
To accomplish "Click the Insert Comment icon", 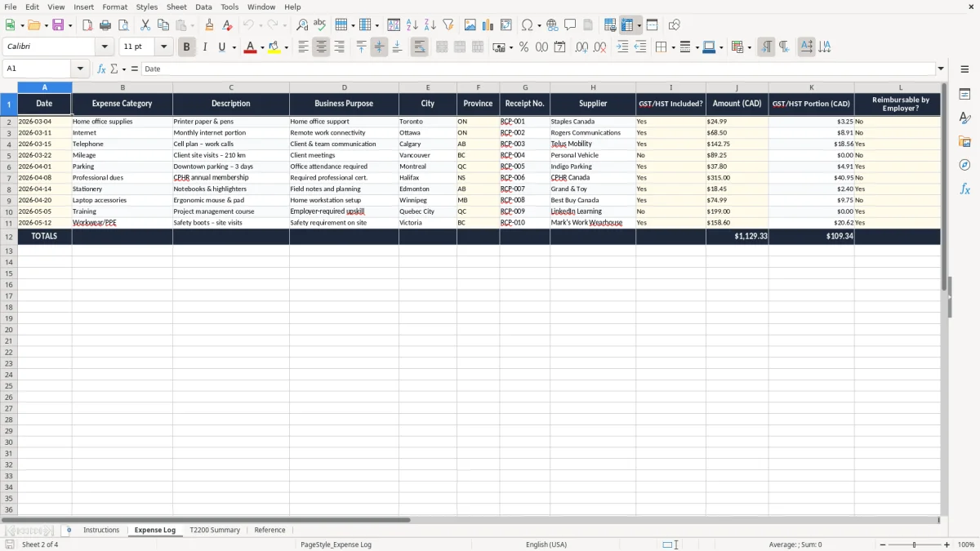I will (570, 25).
